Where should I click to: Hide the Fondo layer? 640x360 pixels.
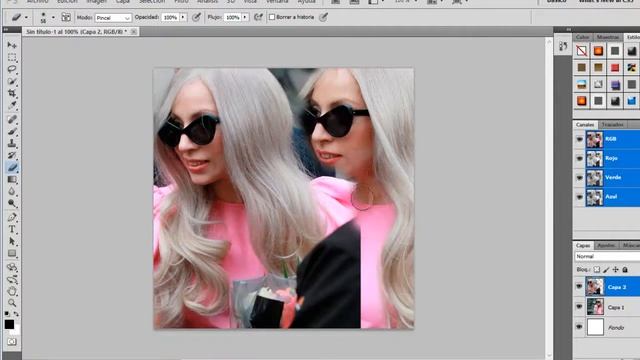[x=579, y=327]
